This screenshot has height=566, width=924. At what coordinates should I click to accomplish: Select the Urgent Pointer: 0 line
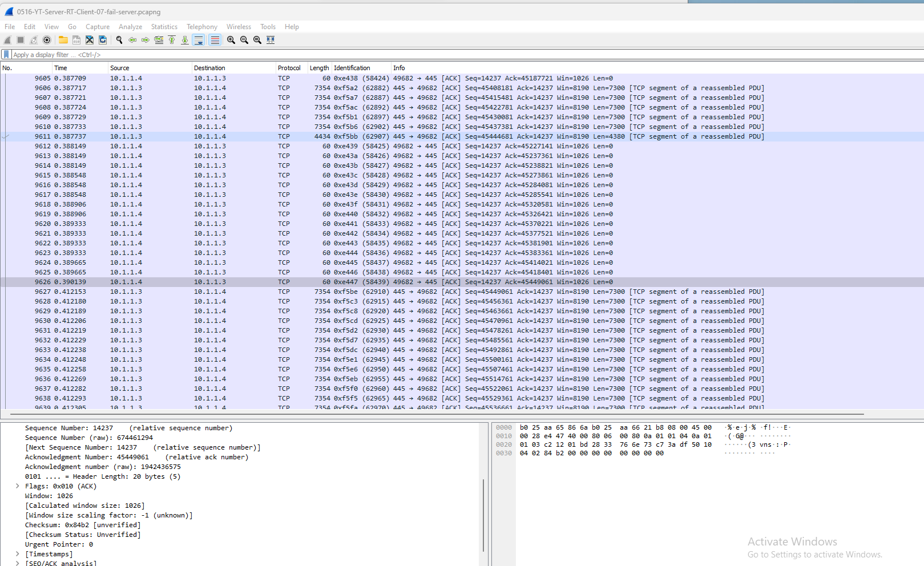coord(59,544)
